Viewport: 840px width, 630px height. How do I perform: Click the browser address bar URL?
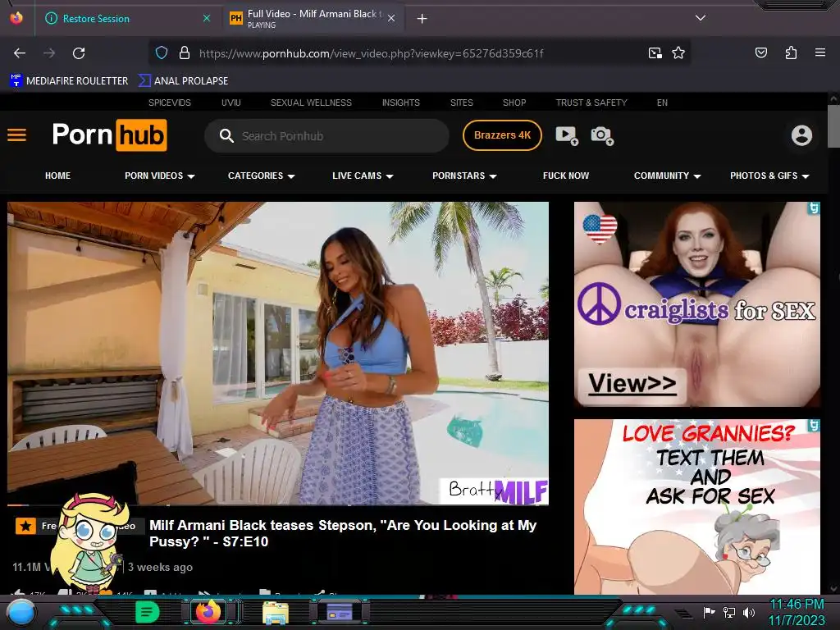pyautogui.click(x=372, y=53)
